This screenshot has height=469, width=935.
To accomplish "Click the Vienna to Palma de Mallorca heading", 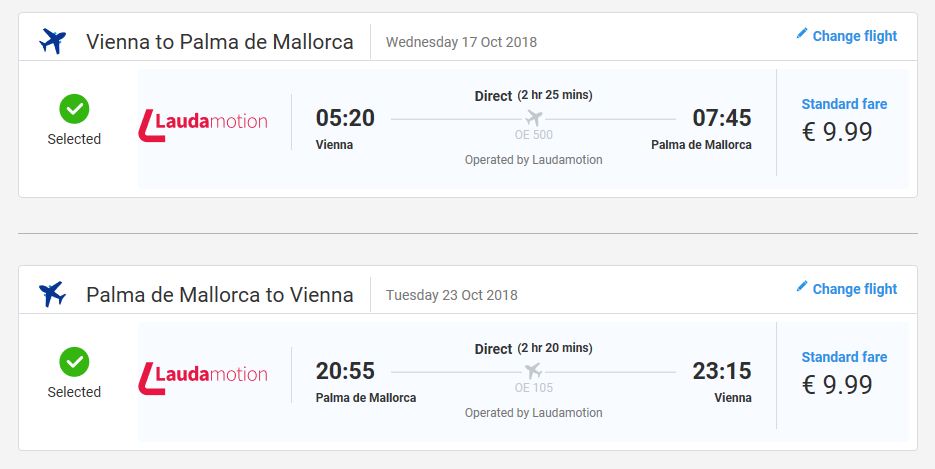I will click(x=220, y=42).
